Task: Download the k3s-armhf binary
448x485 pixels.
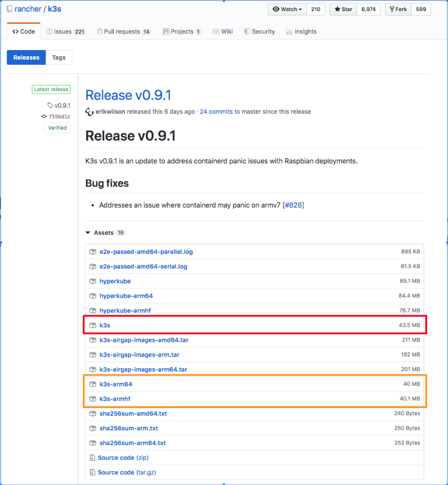Action: point(115,399)
